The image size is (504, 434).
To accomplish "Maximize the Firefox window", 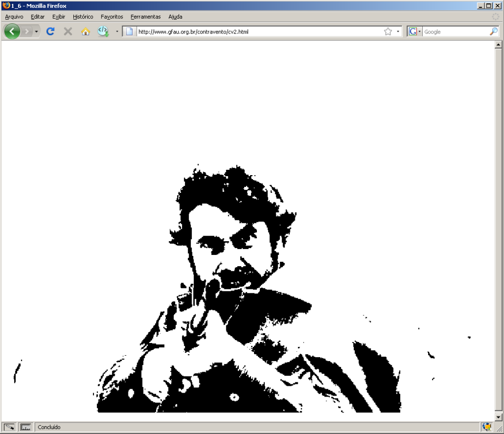I will [x=489, y=5].
